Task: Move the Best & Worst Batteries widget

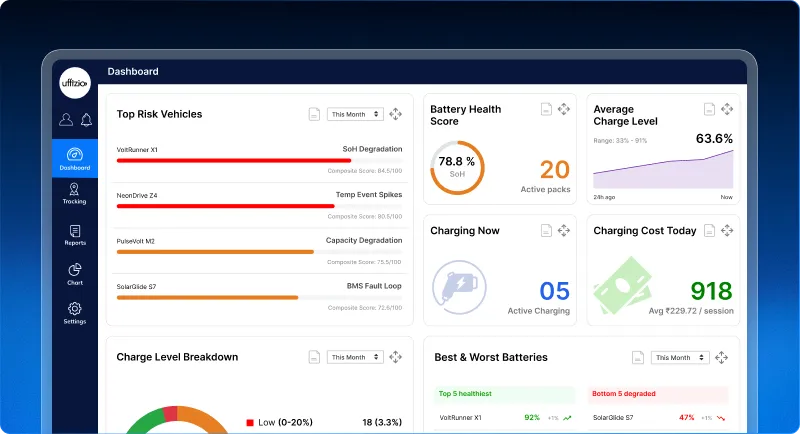Action: pos(721,358)
